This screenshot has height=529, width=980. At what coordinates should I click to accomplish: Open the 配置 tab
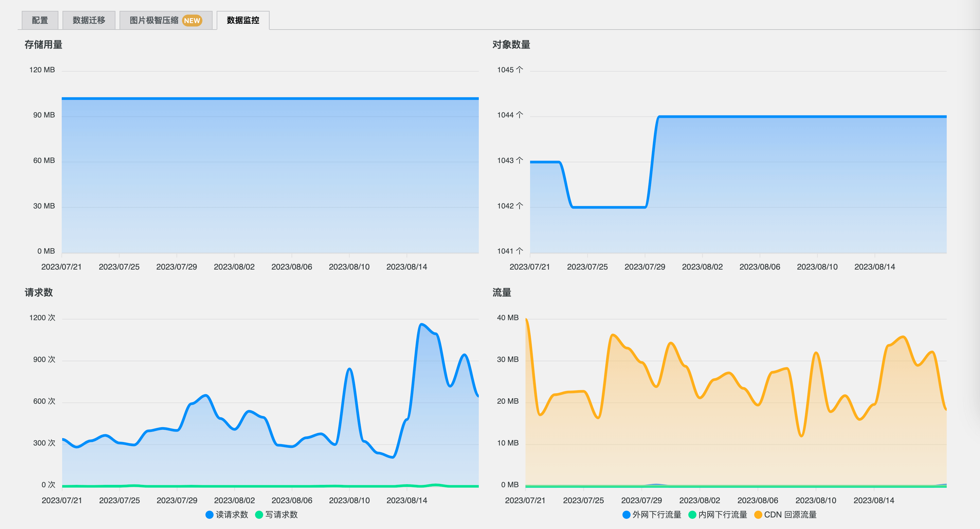pos(40,20)
